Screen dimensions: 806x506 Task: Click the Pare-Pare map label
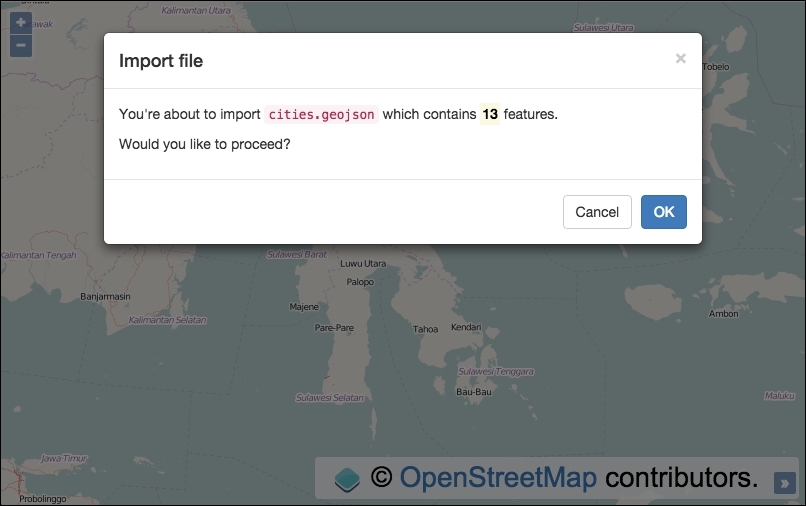[x=334, y=328]
